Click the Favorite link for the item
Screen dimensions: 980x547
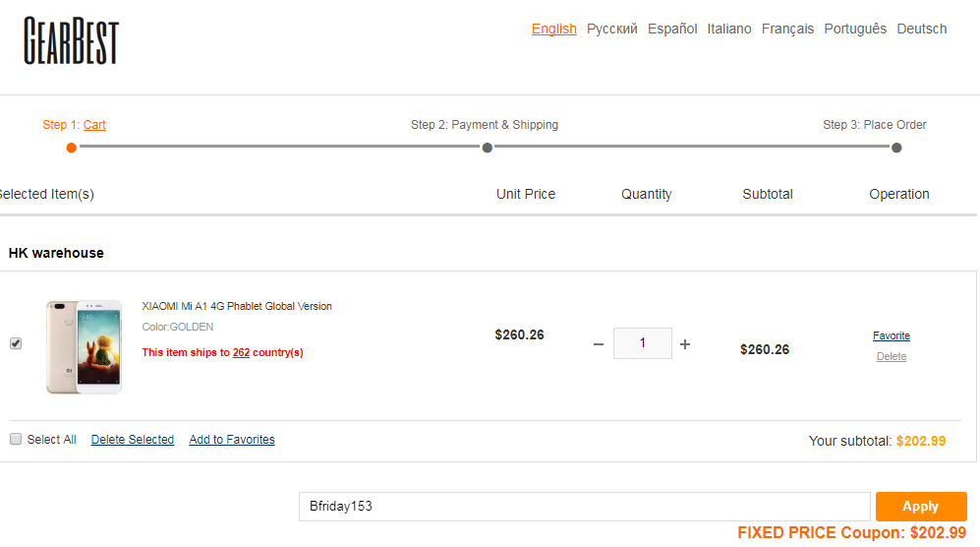coord(892,336)
